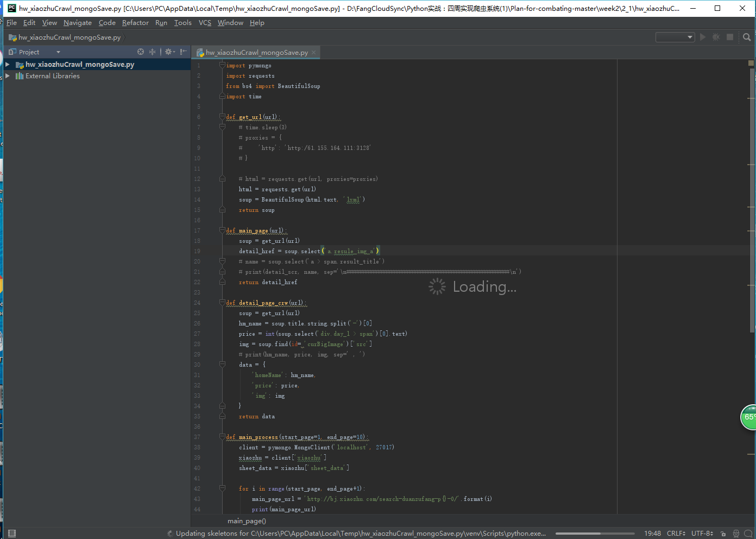This screenshot has width=756, height=539.
Task: Click background tasks spinner icon in status bar
Action: (170, 534)
